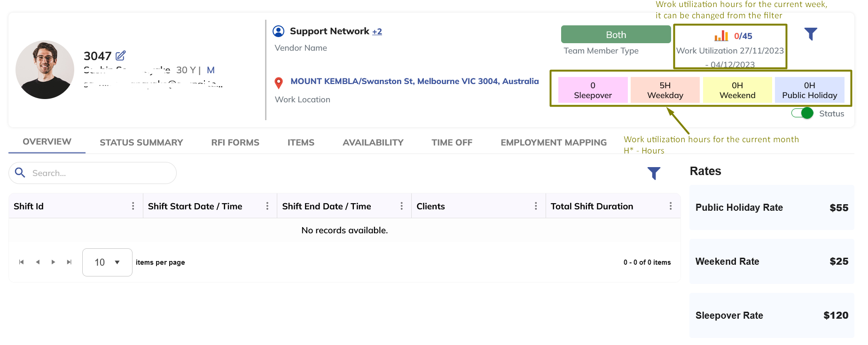This screenshot has width=868, height=345.
Task: Toggle the Status switch off
Action: click(x=802, y=113)
